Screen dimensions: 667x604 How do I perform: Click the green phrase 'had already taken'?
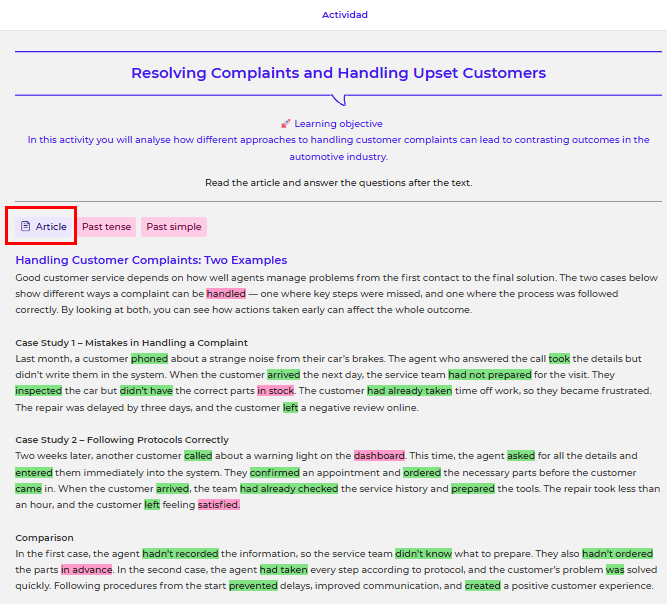click(409, 391)
